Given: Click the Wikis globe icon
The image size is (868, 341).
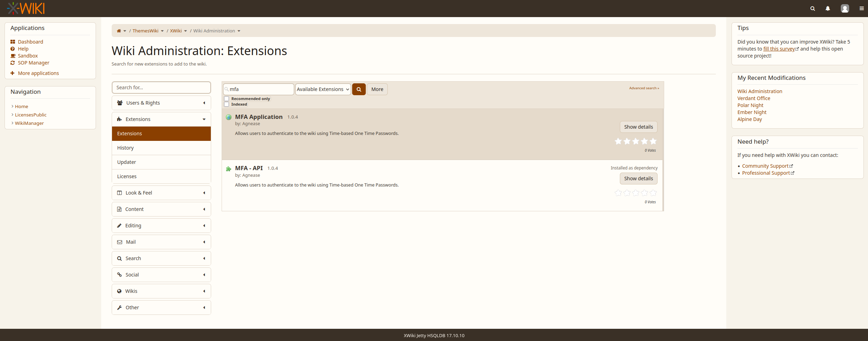Looking at the screenshot, I should (119, 291).
